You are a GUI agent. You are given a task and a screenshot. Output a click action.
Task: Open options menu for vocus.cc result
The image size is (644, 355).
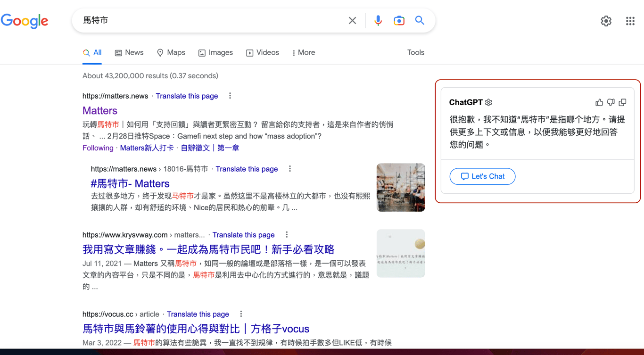point(241,314)
